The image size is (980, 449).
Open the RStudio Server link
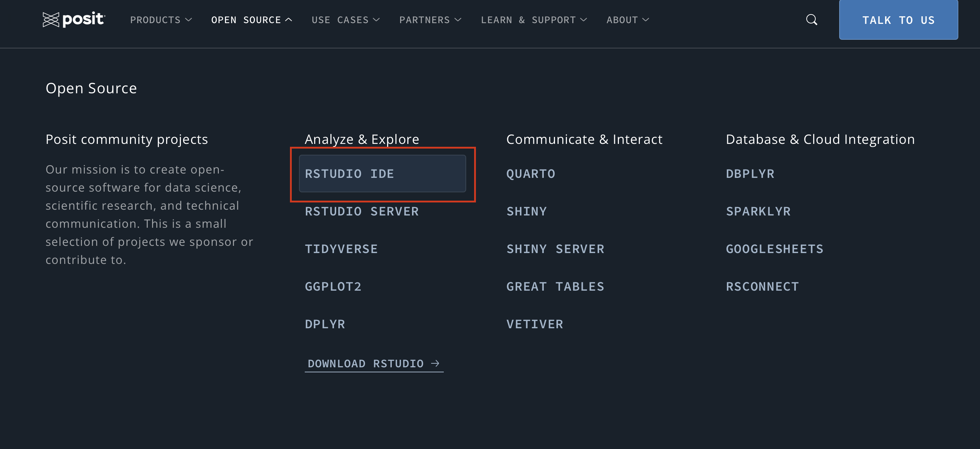tap(362, 211)
